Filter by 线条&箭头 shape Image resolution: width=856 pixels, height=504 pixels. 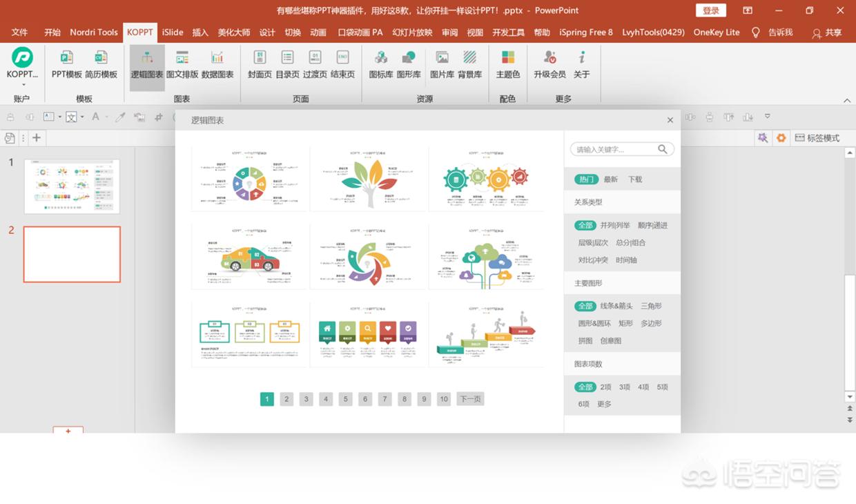[616, 306]
